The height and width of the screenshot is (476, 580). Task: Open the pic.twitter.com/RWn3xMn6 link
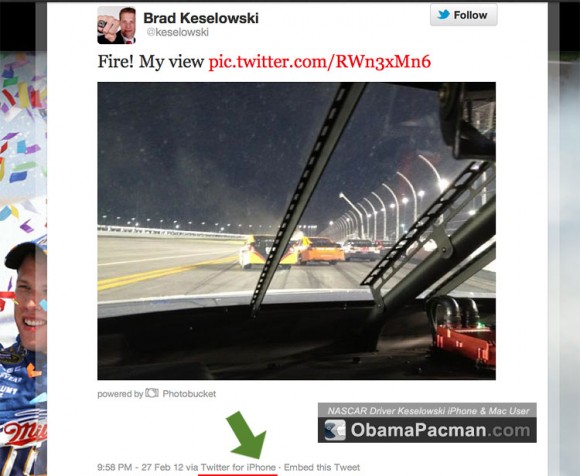320,61
